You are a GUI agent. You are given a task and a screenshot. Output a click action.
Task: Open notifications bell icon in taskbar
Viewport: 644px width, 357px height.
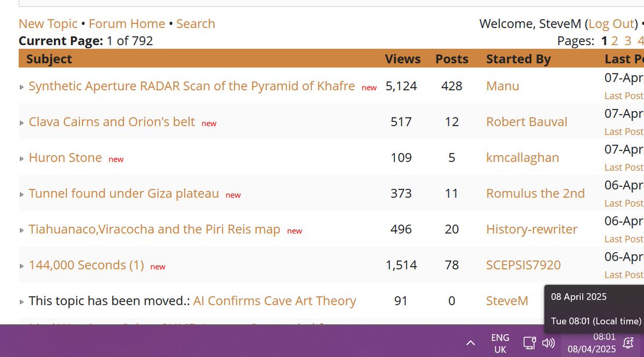(627, 343)
